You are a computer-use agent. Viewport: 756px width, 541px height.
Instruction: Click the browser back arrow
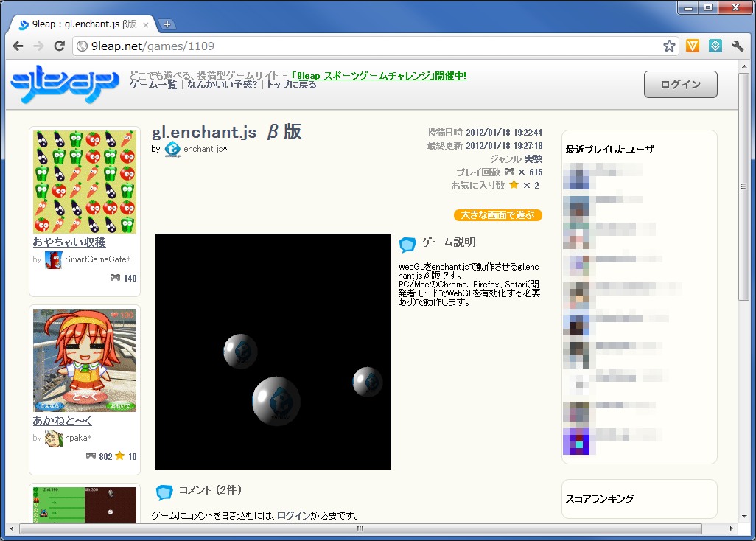tap(18, 46)
